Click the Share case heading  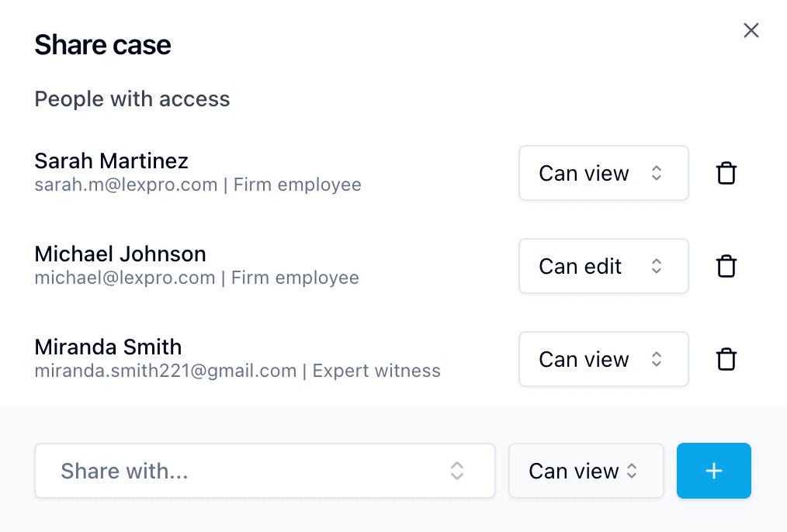point(102,45)
